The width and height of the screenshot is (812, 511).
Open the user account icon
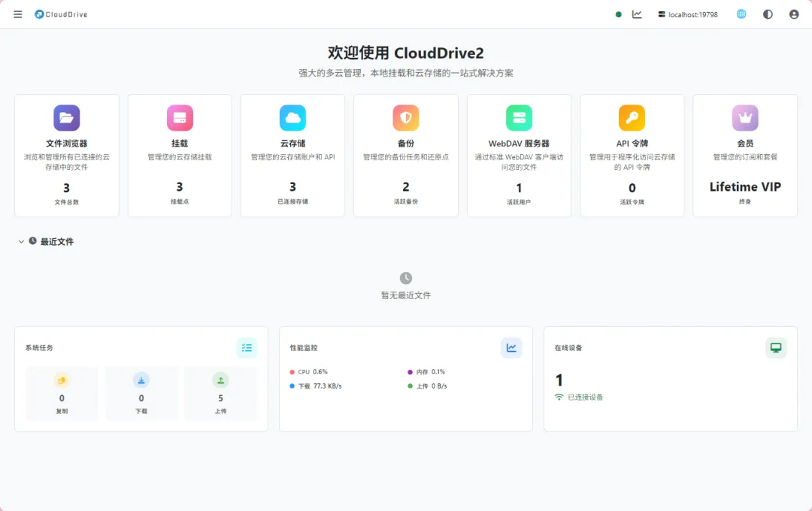(x=794, y=14)
